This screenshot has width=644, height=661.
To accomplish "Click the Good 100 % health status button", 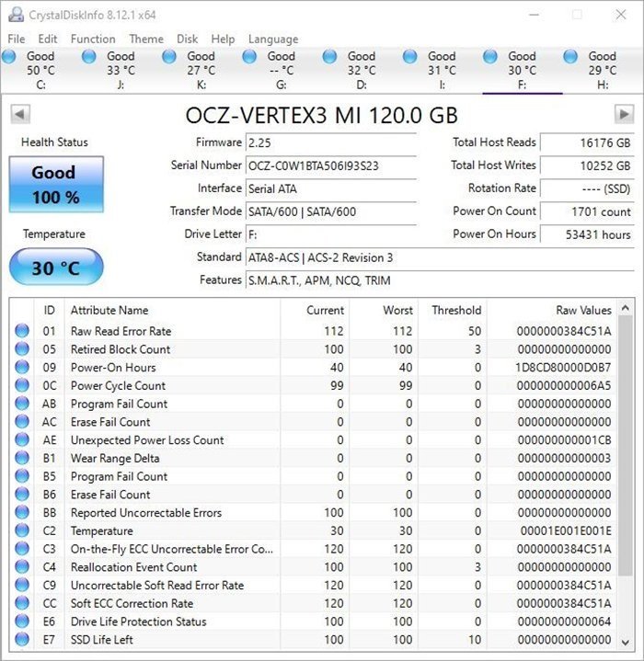I will click(x=56, y=184).
